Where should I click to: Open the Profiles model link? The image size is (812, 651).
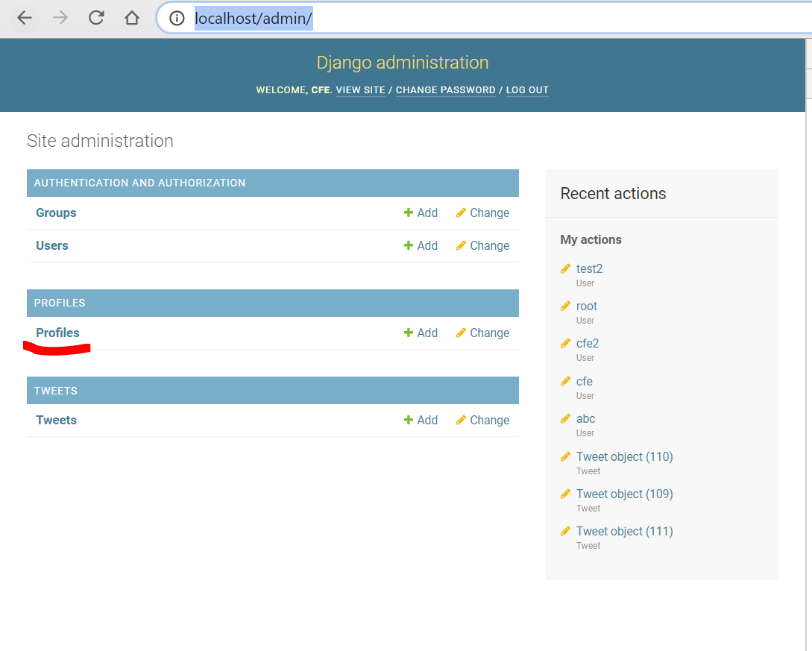pos(57,333)
